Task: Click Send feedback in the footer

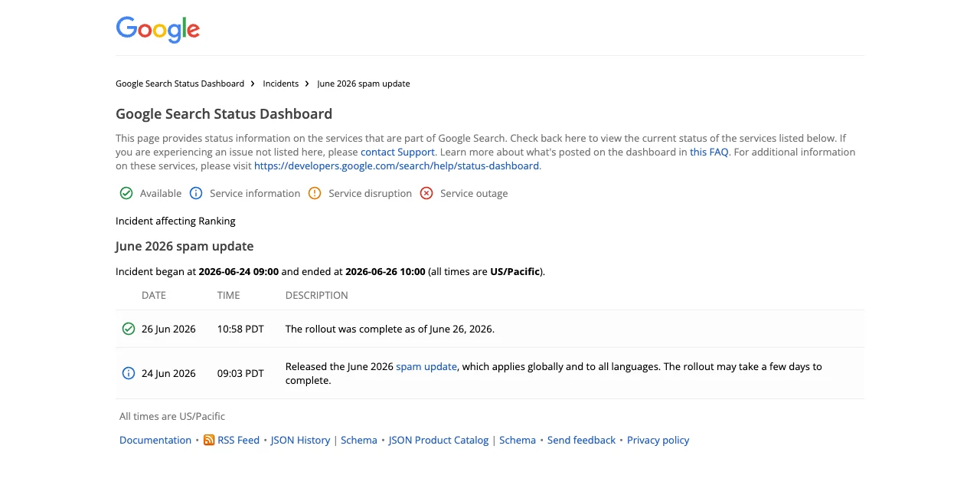Action: click(581, 440)
